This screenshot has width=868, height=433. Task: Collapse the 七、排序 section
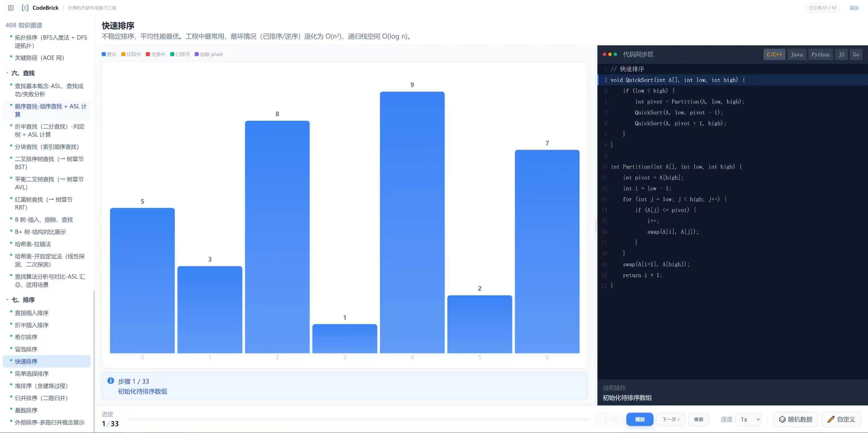7,300
